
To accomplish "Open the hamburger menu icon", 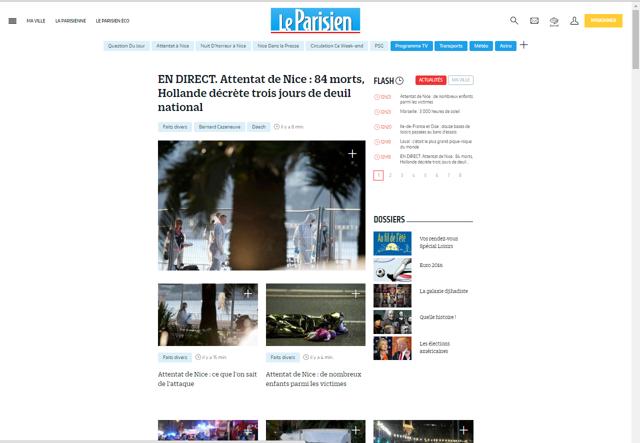I will click(13, 21).
